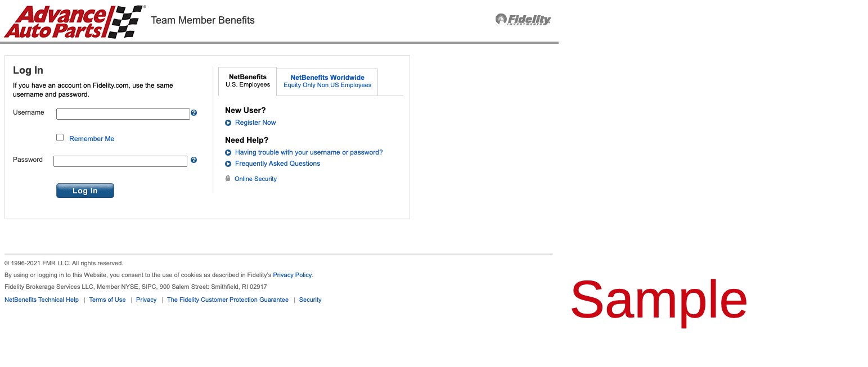Open the Register Now link
This screenshot has width=868, height=367.
[255, 123]
